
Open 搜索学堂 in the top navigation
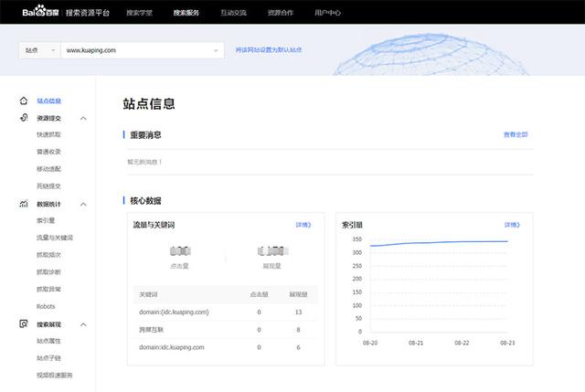[140, 13]
